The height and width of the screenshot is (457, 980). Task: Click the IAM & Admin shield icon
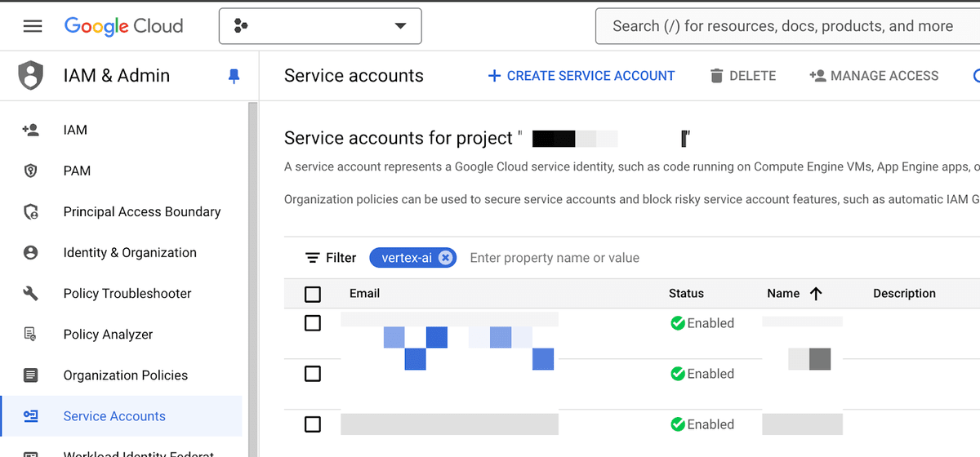[x=31, y=75]
